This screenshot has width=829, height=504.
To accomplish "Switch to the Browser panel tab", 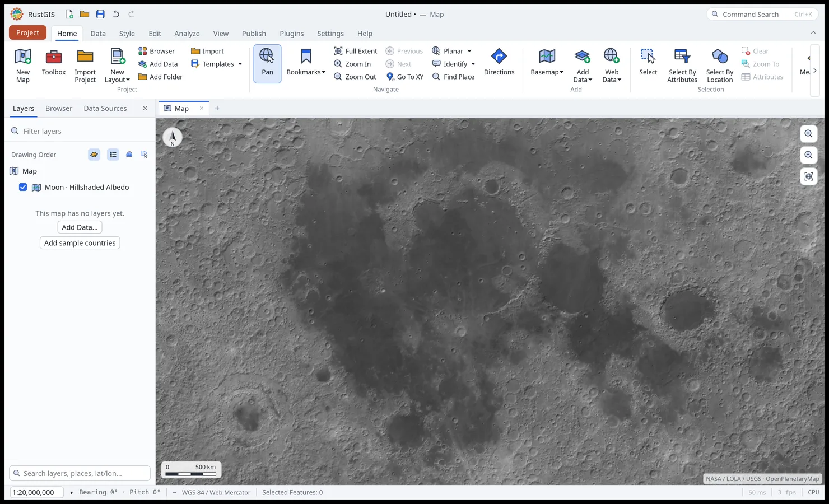I will click(59, 108).
